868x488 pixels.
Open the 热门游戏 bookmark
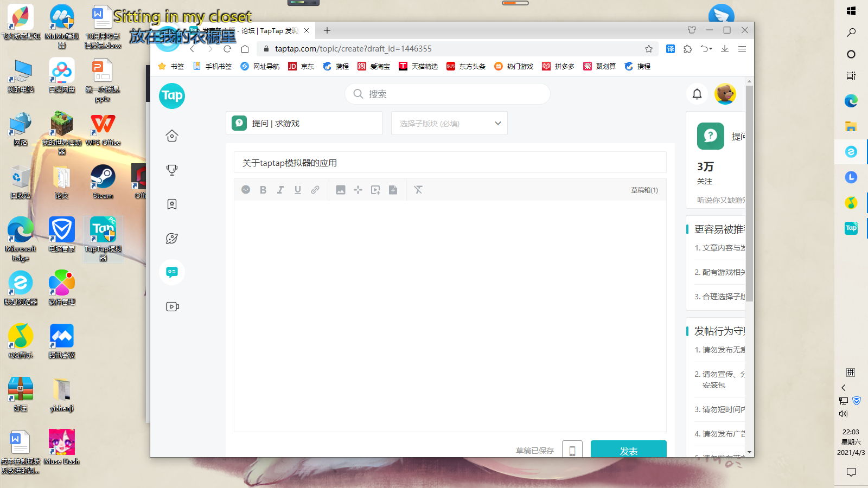514,66
